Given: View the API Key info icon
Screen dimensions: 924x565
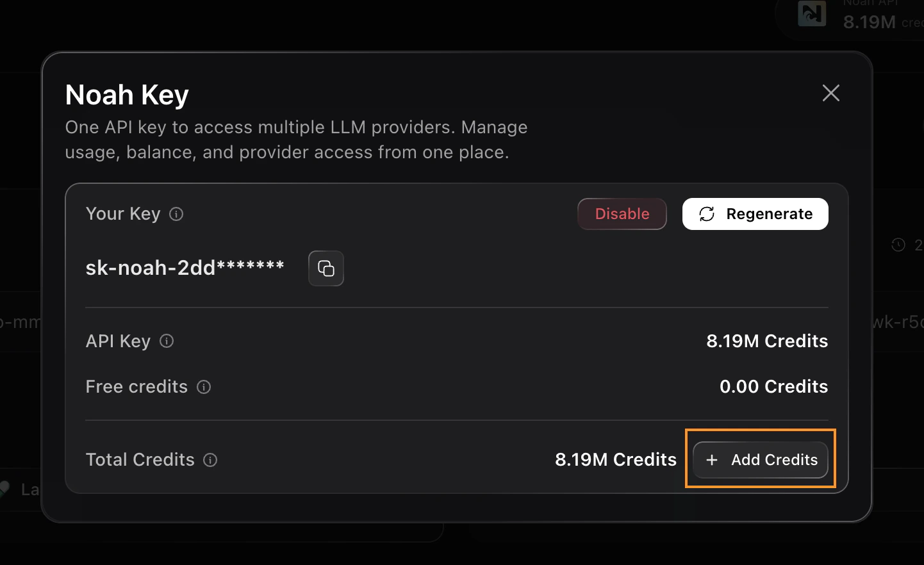Looking at the screenshot, I should tap(166, 341).
